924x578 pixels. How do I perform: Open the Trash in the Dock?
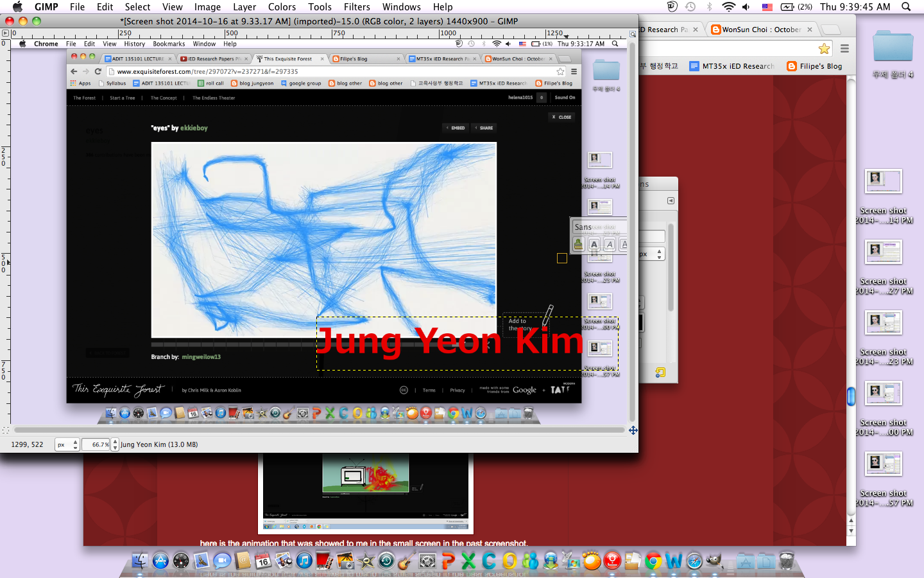pyautogui.click(x=787, y=561)
